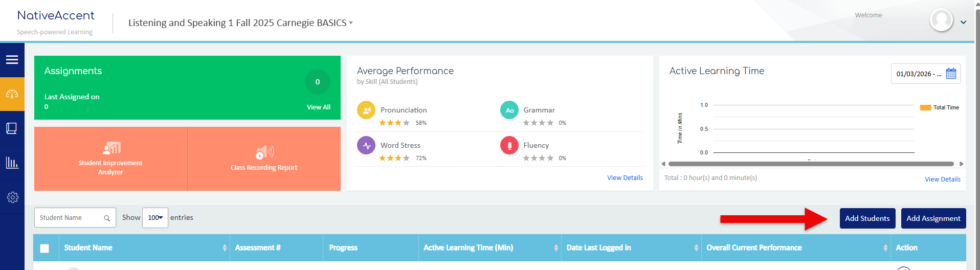Open Class Recording Report tile

coord(264,159)
